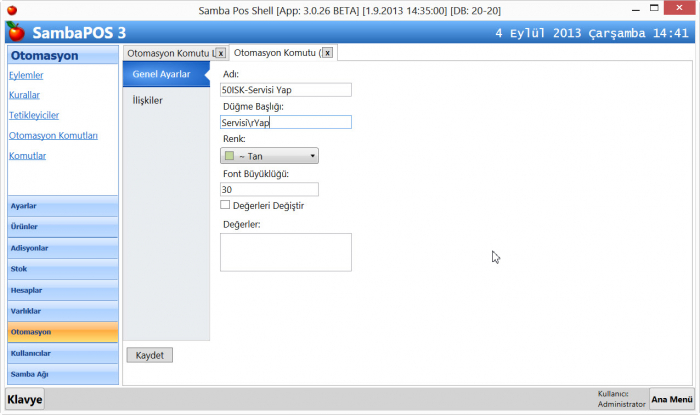Open the Eylemler link
The width and height of the screenshot is (700, 415).
click(25, 76)
